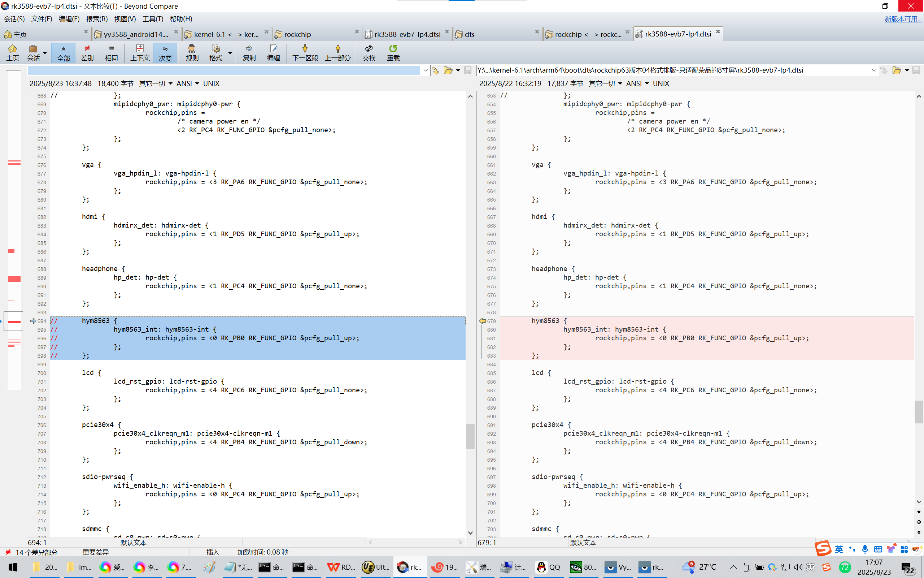The height and width of the screenshot is (578, 924).
Task: Click the Reload (重载) icon
Action: click(393, 53)
